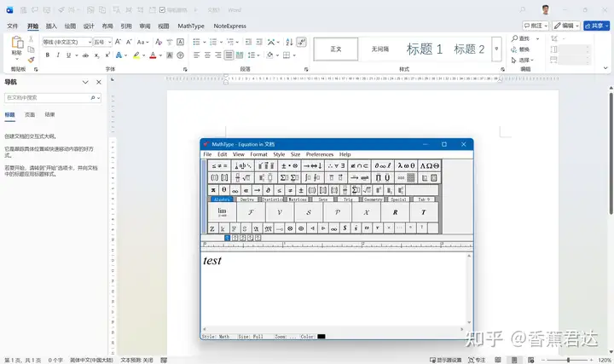Open the 选择 (Select) dropdown in editing group

(x=523, y=60)
